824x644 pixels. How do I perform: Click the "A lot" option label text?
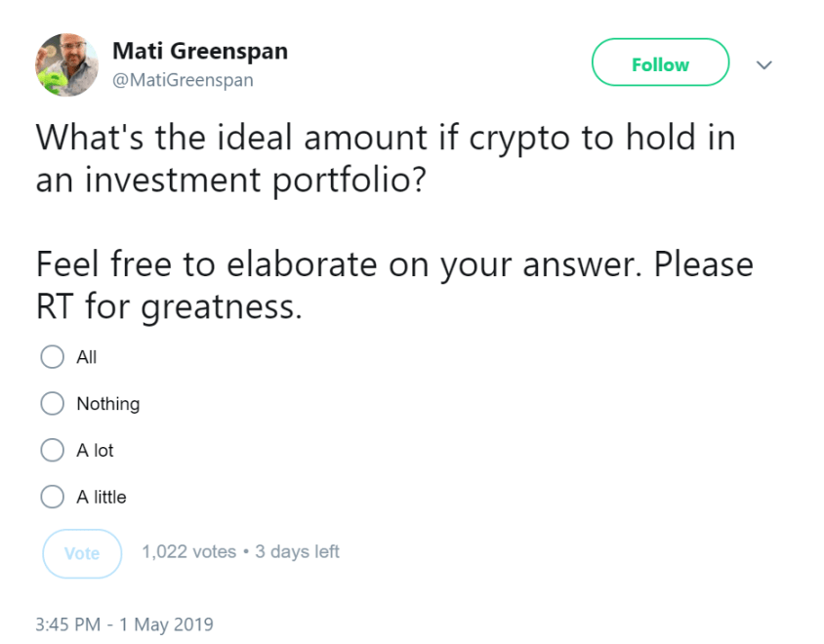pyautogui.click(x=96, y=451)
